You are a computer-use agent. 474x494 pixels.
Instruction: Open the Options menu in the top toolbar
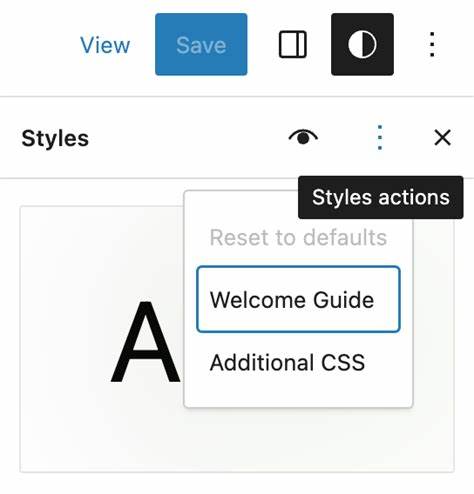432,44
